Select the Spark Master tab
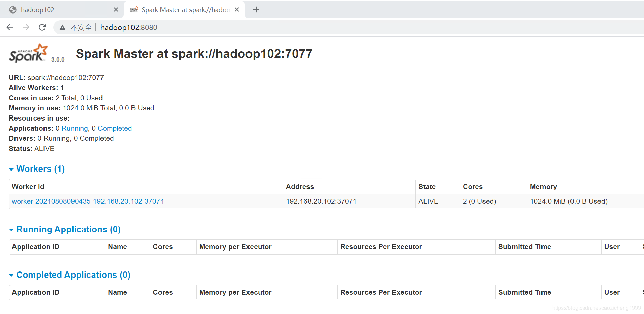The width and height of the screenshot is (644, 314). point(184,10)
